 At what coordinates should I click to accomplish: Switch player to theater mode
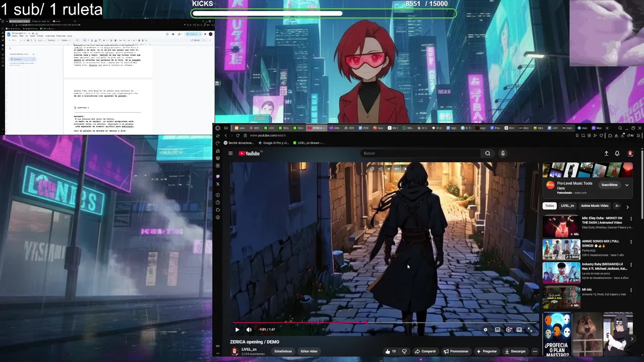519,330
